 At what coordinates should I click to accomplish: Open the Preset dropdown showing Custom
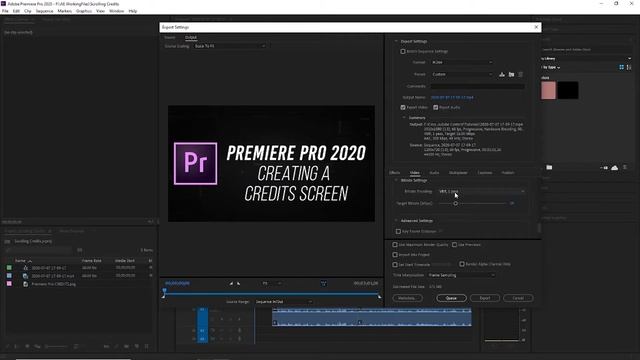(462, 74)
